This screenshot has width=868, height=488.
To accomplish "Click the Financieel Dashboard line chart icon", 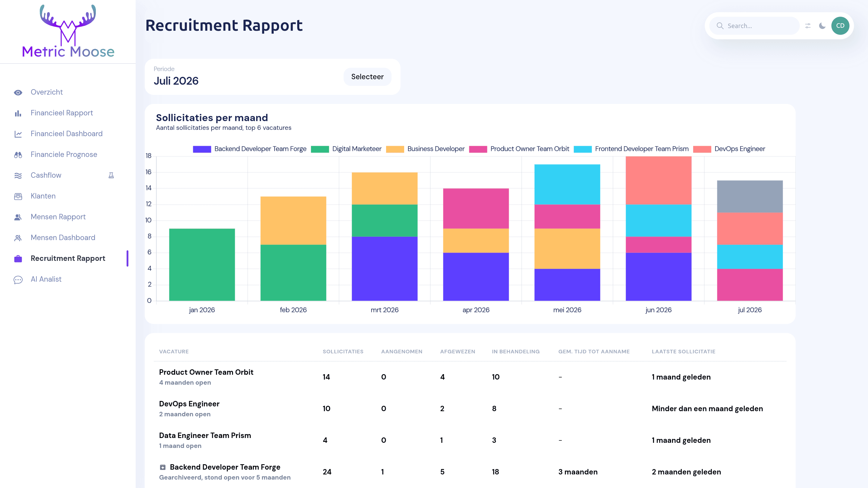I will click(x=18, y=134).
